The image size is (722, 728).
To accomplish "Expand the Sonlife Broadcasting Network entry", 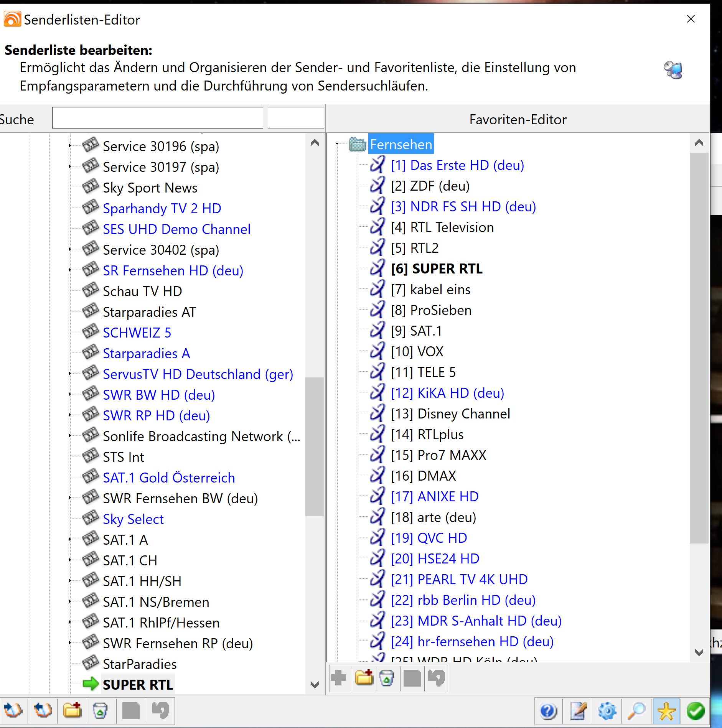I will point(70,436).
